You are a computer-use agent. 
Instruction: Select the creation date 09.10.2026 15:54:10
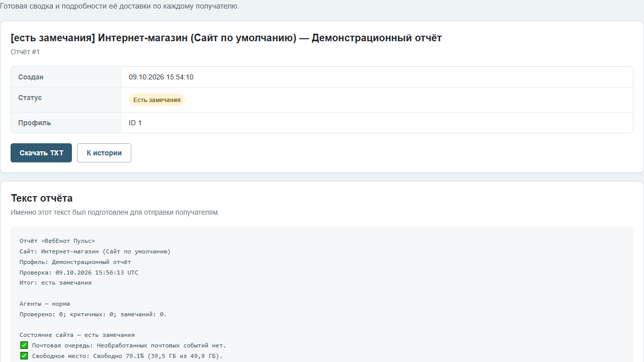tap(161, 77)
